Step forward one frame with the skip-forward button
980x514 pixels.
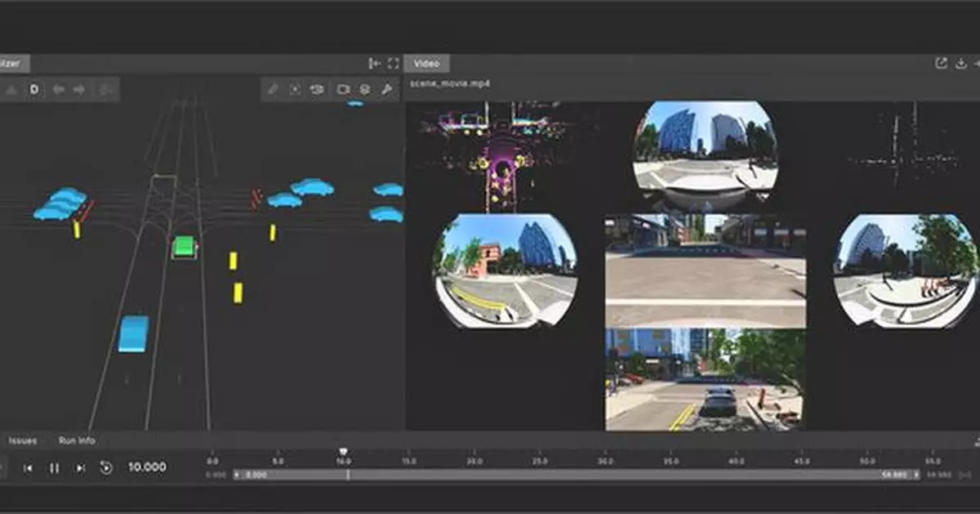(x=80, y=467)
